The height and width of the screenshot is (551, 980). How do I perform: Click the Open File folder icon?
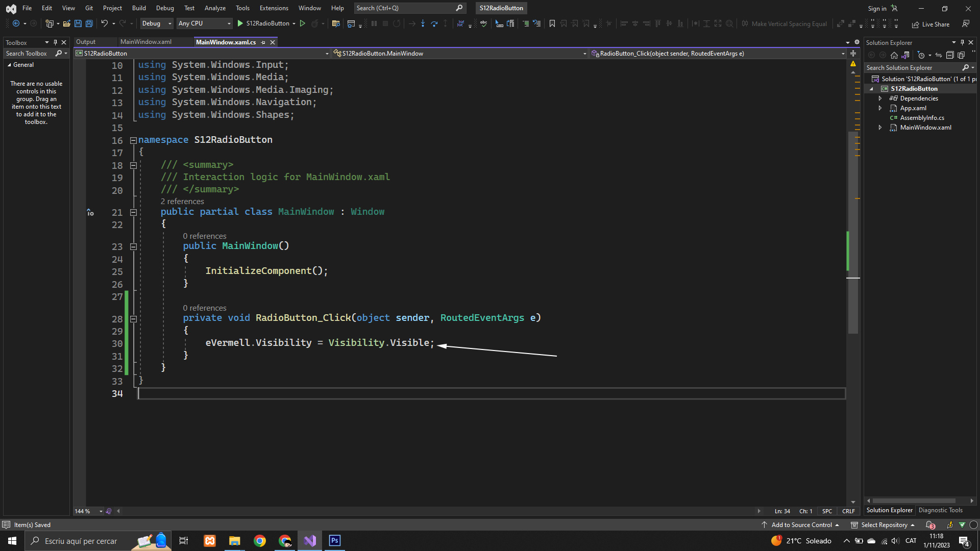[66, 23]
